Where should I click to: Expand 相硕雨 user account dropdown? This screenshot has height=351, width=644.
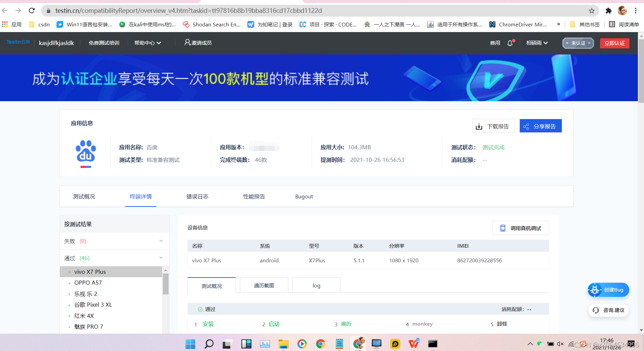coord(537,43)
